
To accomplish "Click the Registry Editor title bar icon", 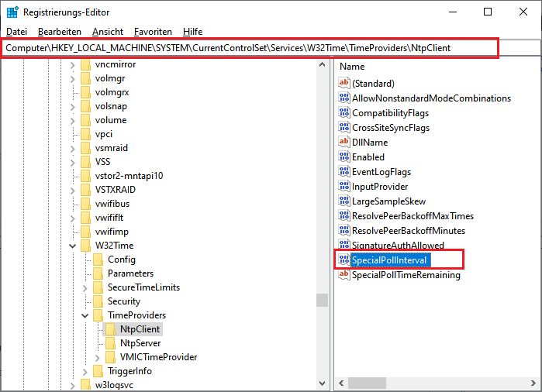I will 13,12.
